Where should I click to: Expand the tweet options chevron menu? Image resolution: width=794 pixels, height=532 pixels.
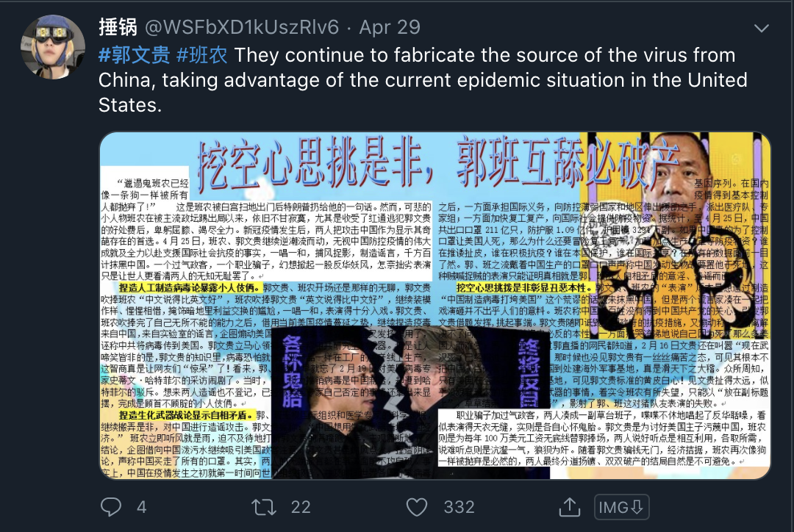point(762,29)
